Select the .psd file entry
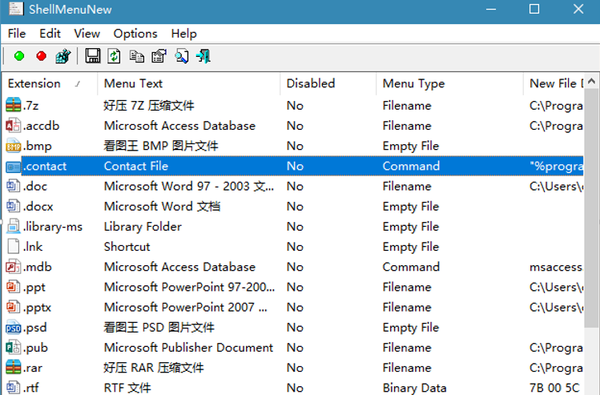Screen dimensions: 600x395 click(x=294, y=328)
